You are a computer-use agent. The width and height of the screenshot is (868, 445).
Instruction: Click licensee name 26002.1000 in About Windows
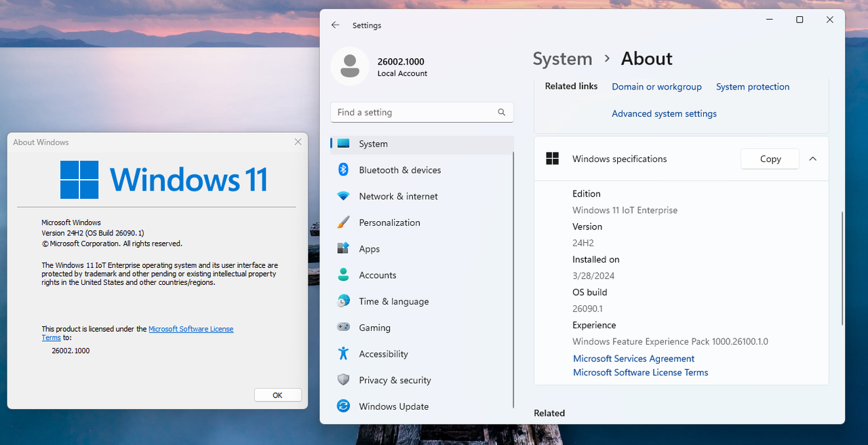[x=71, y=351]
